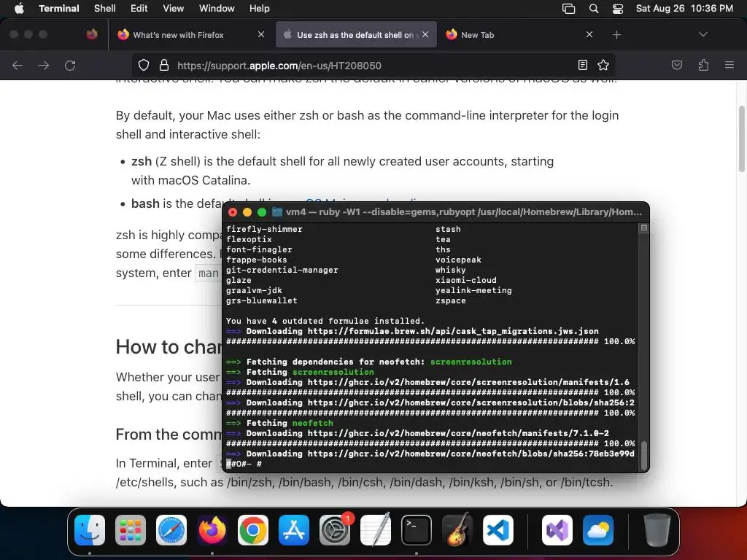This screenshot has height=560, width=747.
Task: Open Visual Studio Code from the Dock
Action: coord(498,530)
